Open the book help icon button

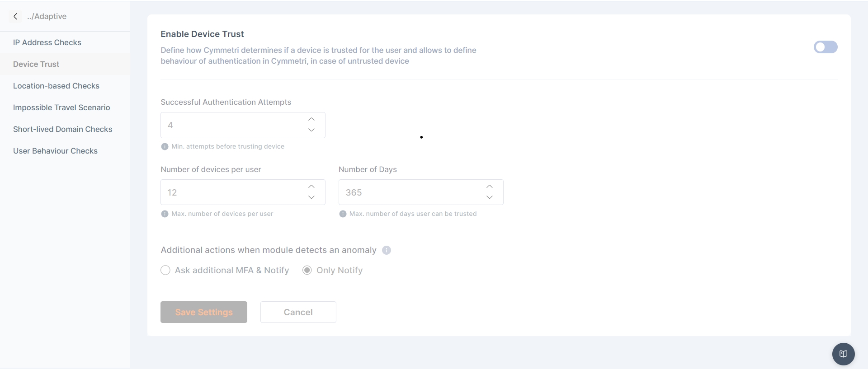click(x=843, y=354)
